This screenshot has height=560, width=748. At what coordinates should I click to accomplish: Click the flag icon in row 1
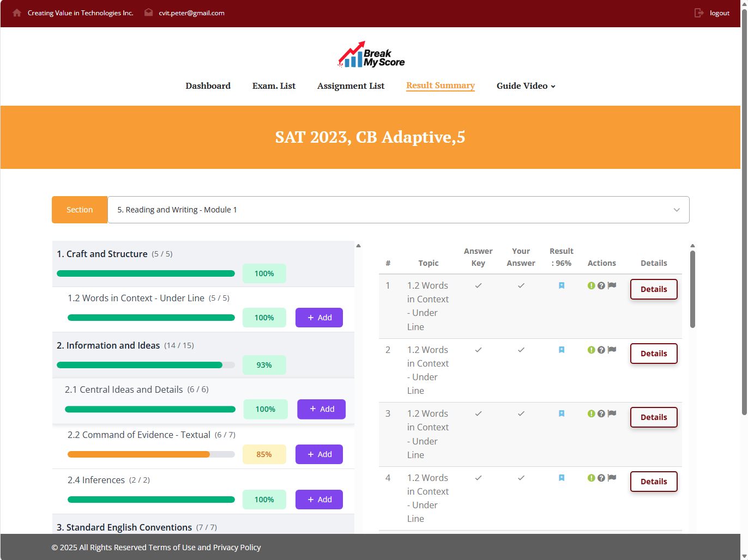click(612, 285)
